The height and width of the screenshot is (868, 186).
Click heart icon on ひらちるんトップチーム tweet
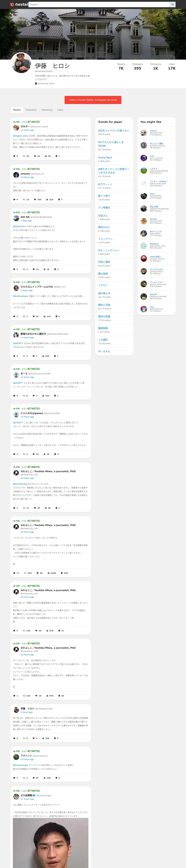(33, 316)
